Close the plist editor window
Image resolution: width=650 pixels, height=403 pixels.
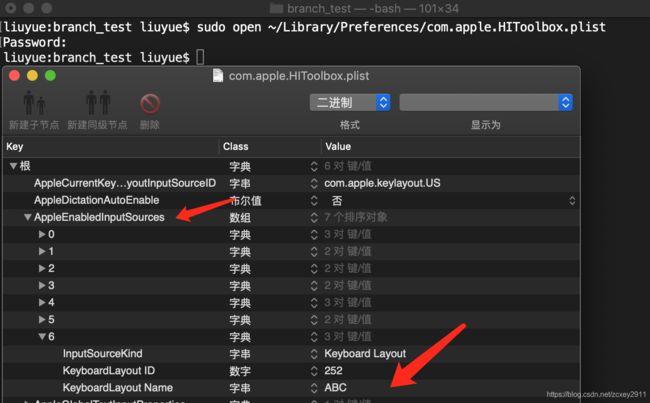[15, 75]
